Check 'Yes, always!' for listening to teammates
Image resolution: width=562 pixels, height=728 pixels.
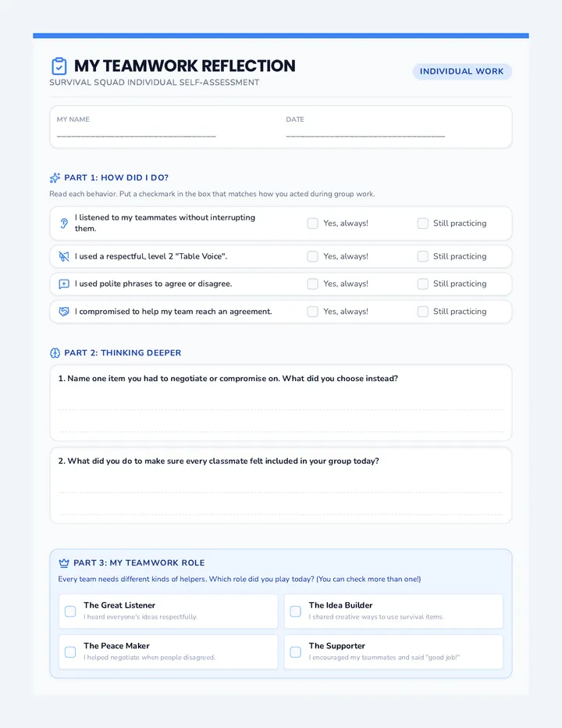click(313, 223)
